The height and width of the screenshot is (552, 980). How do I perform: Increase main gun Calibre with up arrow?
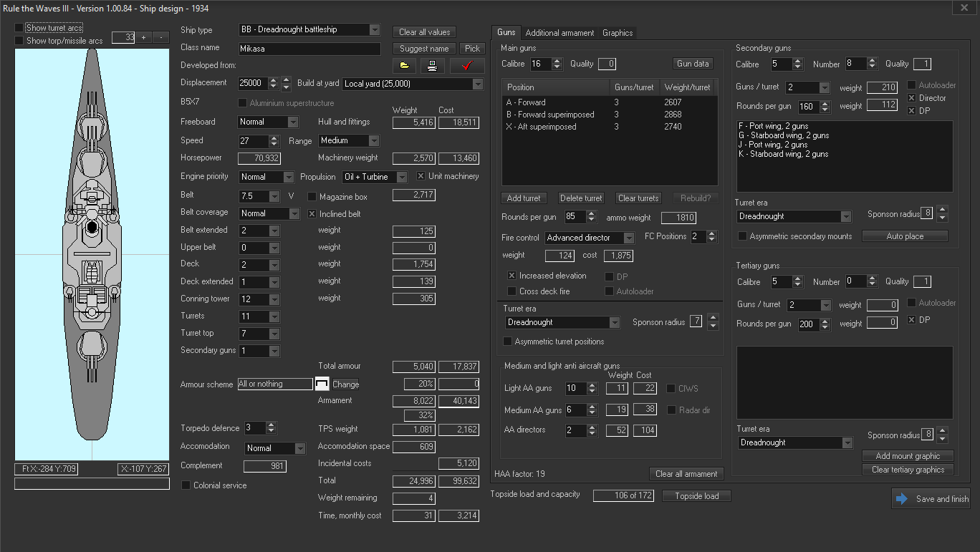557,61
